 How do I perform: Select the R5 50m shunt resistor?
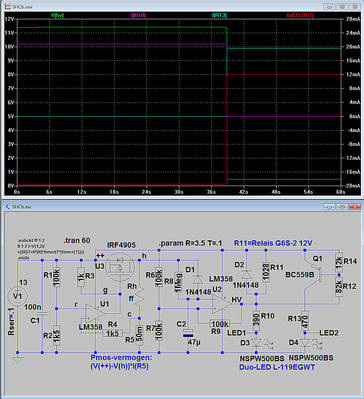coord(140,336)
